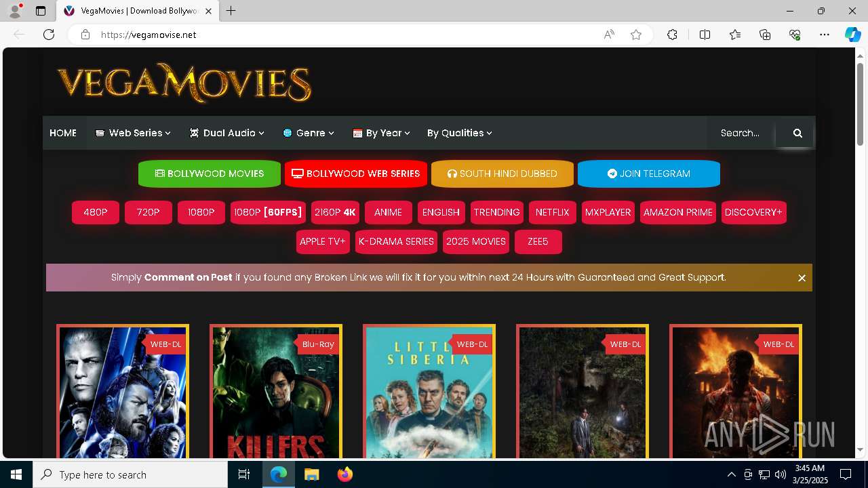Filter by 1080P 60FPS quality
Image resolution: width=868 pixels, height=488 pixels.
(x=268, y=212)
